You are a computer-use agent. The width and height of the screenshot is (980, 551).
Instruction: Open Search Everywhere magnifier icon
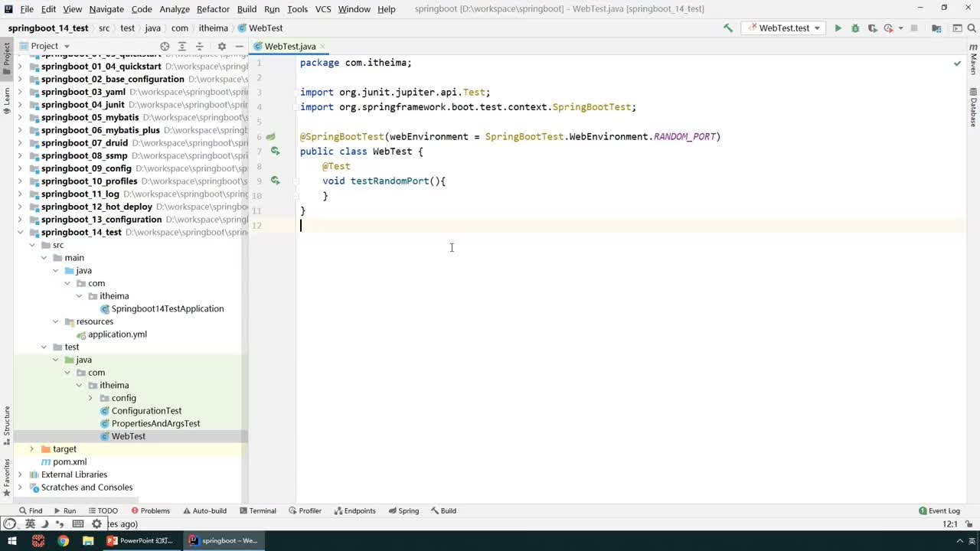point(972,28)
